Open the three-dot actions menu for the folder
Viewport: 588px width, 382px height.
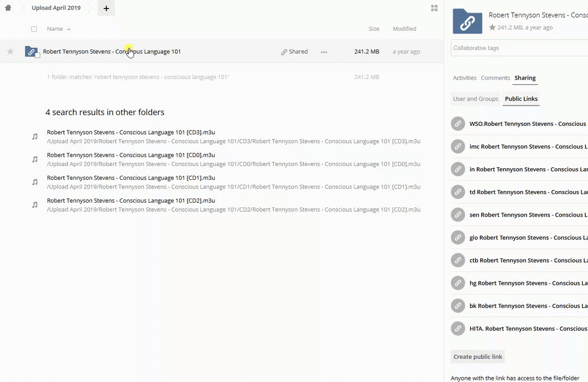(x=323, y=52)
